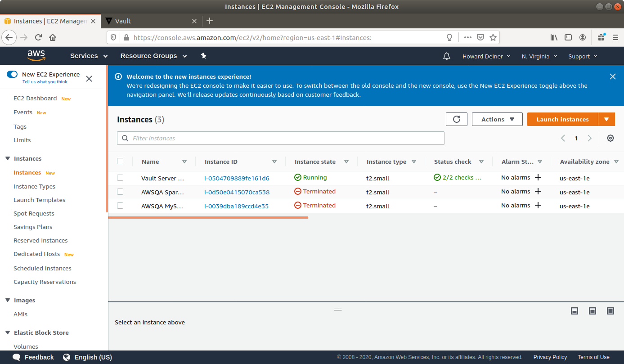Viewport: 624px width, 364px height.
Task: Open EC2 Dashboard in sidebar
Action: (35, 98)
